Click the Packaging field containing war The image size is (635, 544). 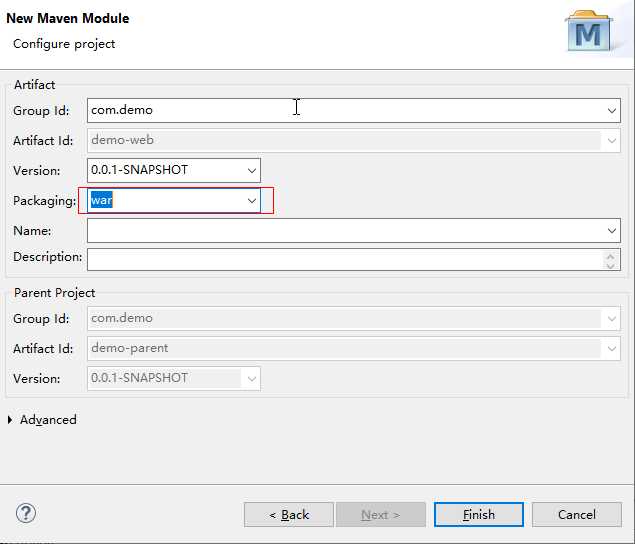tap(165, 201)
